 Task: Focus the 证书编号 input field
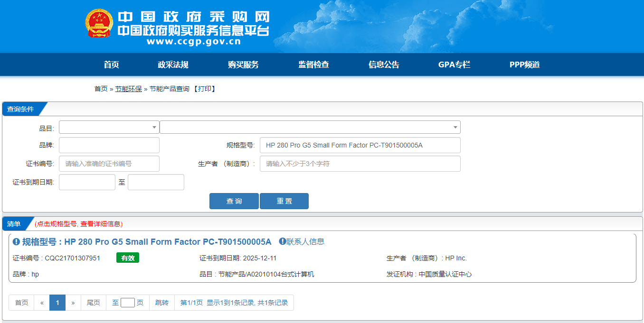[109, 164]
